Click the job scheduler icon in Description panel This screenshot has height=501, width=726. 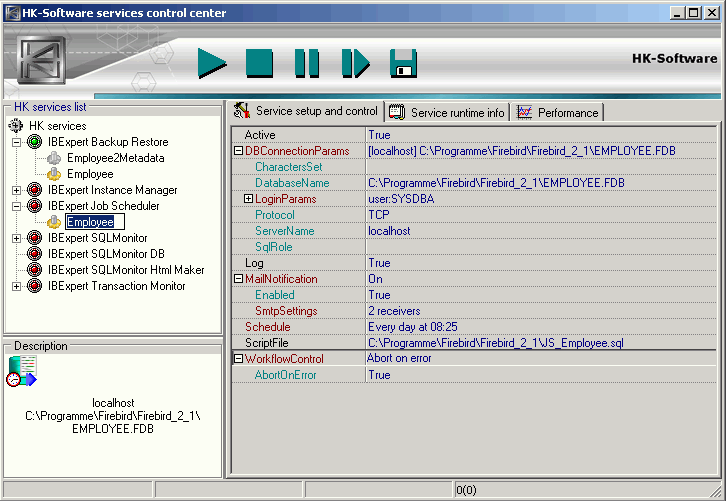pyautogui.click(x=21, y=371)
